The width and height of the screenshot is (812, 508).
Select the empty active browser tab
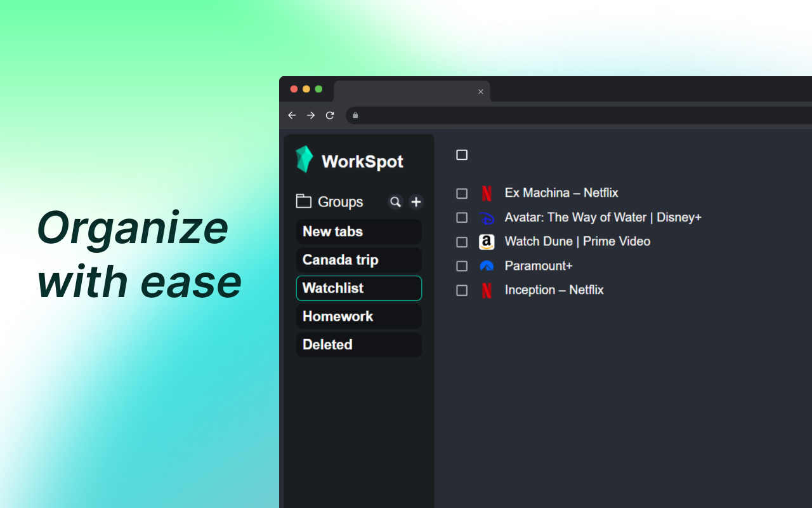412,91
